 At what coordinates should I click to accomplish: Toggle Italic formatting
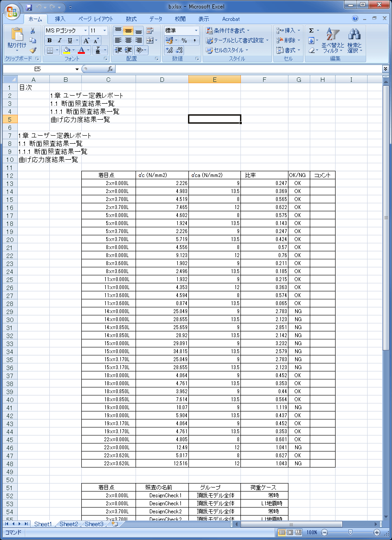point(60,40)
